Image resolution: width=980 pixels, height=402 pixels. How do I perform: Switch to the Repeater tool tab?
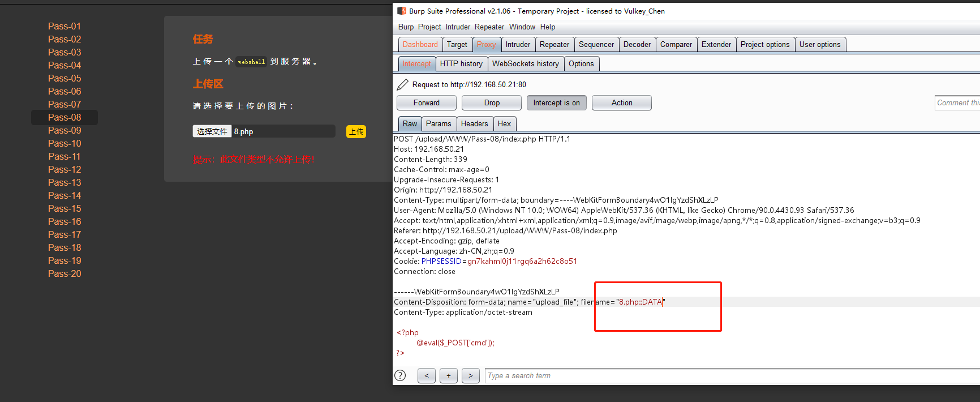[x=555, y=44]
